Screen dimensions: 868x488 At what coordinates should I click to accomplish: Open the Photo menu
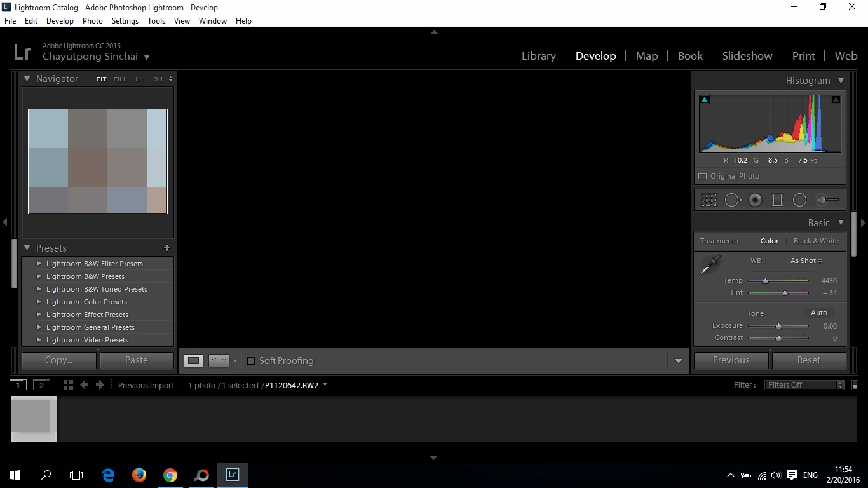click(x=92, y=21)
